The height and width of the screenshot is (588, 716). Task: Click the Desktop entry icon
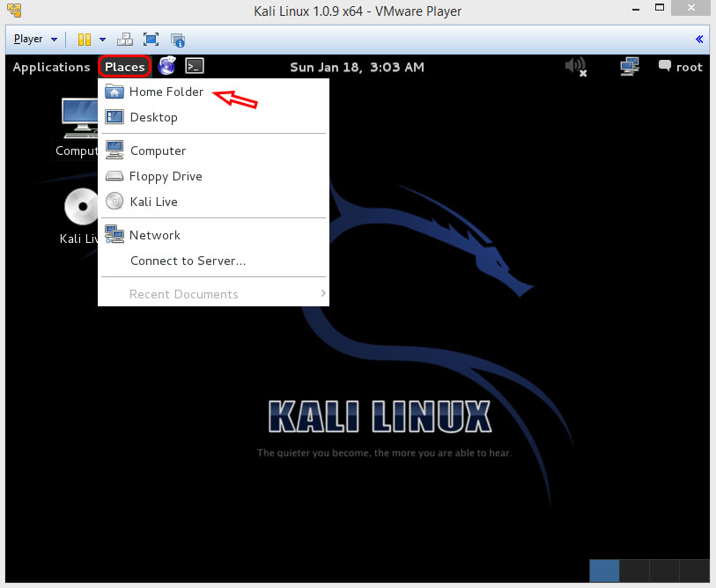click(114, 117)
